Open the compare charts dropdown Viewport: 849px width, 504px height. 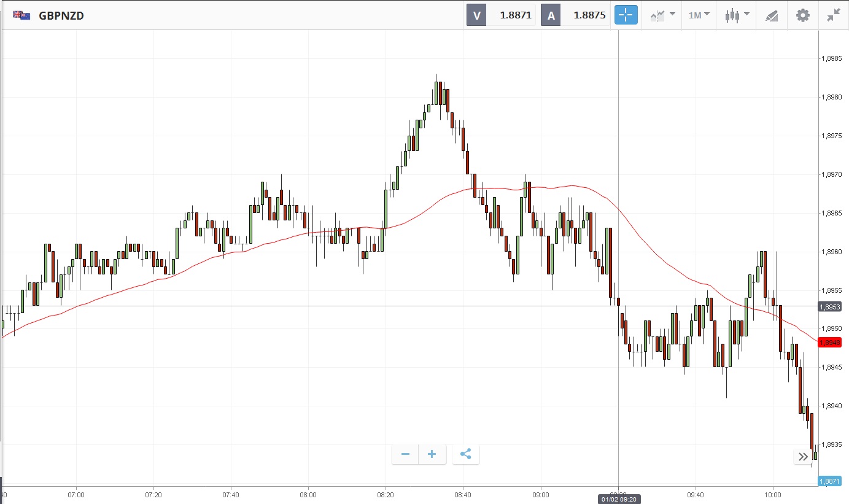663,15
